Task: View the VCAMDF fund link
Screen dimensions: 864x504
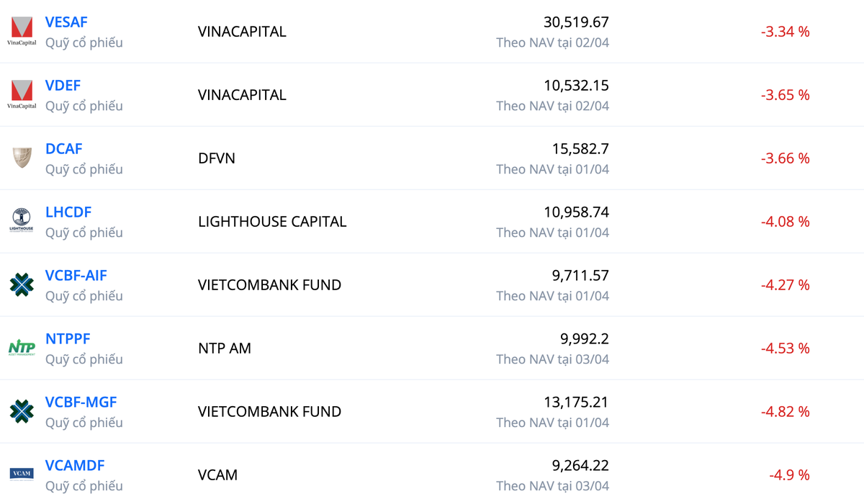Action: click(x=75, y=466)
